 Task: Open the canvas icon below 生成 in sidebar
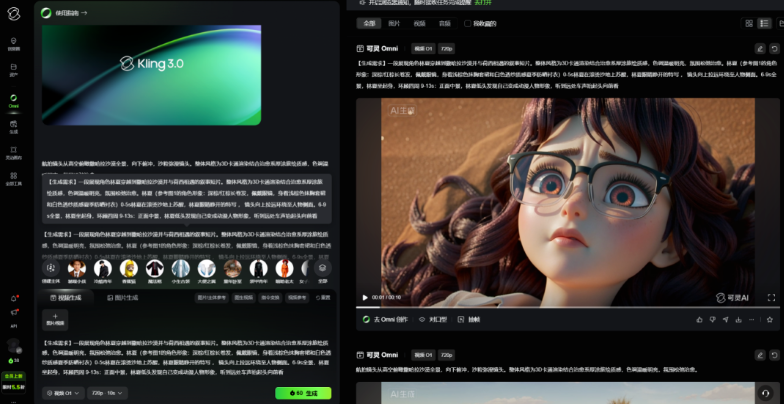click(x=14, y=152)
